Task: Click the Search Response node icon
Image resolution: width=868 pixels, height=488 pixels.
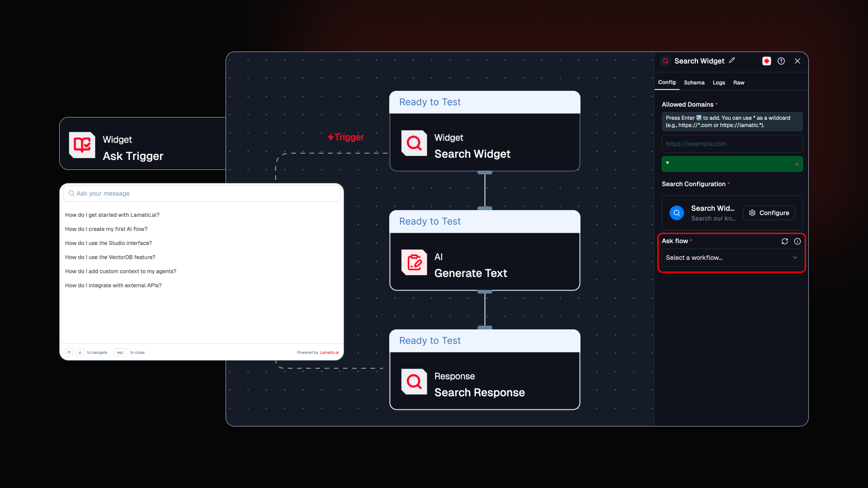Action: pyautogui.click(x=414, y=382)
